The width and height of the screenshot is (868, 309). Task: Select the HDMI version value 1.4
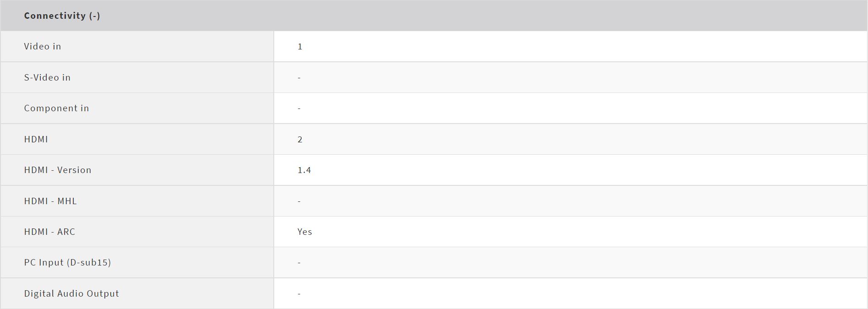click(304, 170)
